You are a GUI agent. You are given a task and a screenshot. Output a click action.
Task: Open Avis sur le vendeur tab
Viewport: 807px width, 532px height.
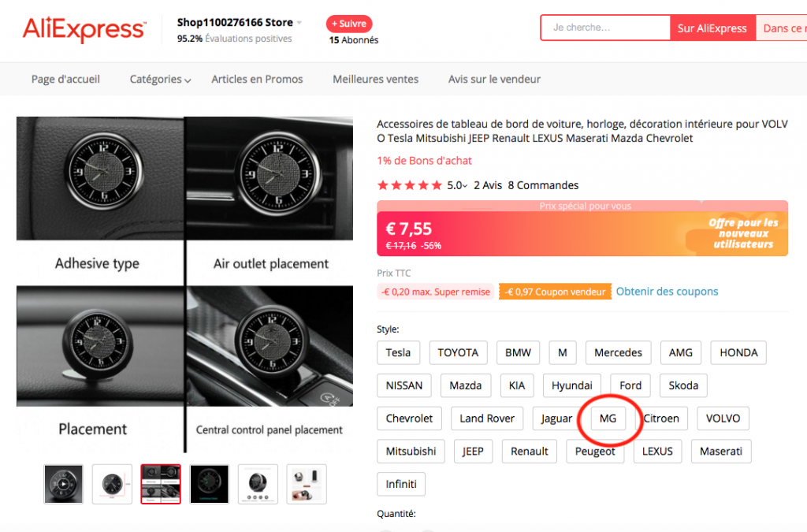pos(494,80)
